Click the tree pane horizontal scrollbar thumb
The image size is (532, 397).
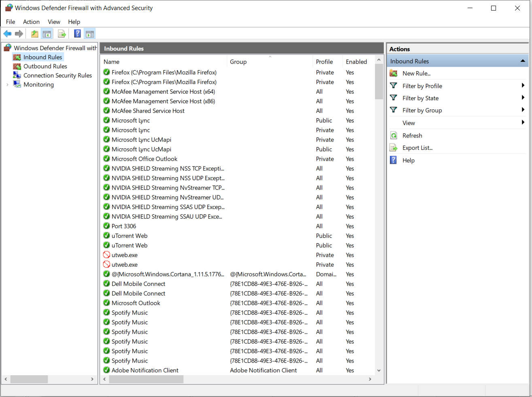(x=29, y=379)
